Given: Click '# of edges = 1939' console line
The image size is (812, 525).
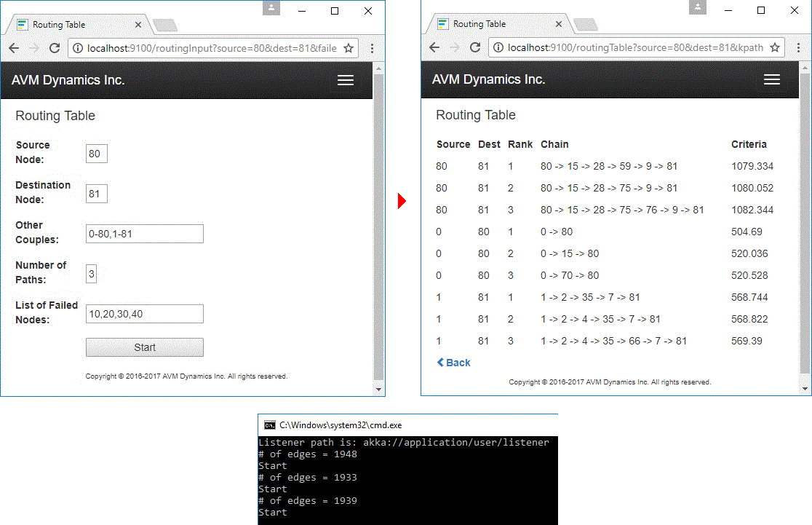Looking at the screenshot, I should click(308, 501).
